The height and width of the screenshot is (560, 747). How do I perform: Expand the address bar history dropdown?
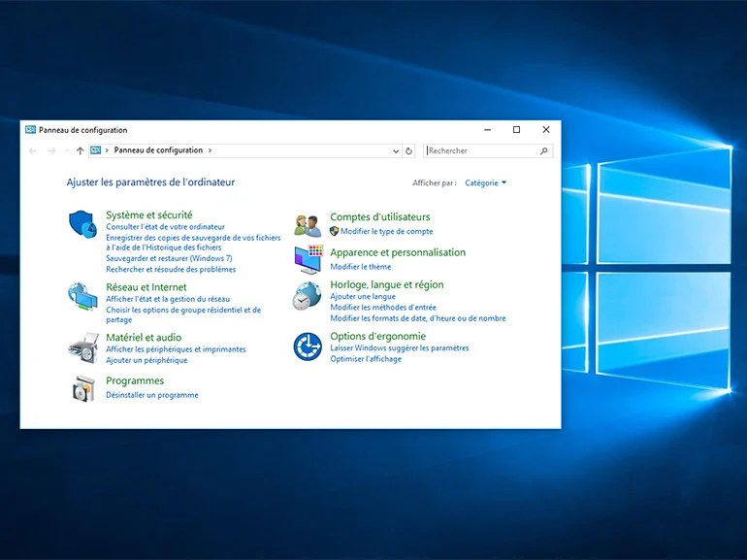[396, 151]
